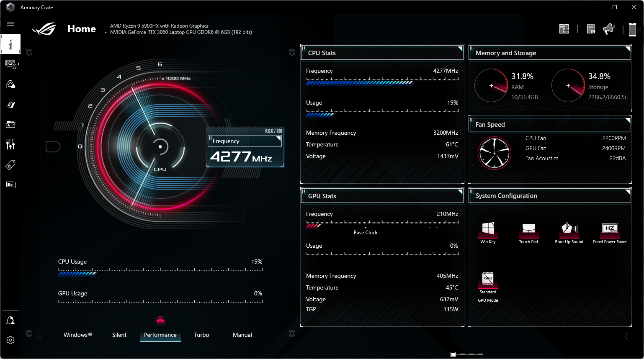Open GameVisual icon in sidebar

tap(10, 105)
